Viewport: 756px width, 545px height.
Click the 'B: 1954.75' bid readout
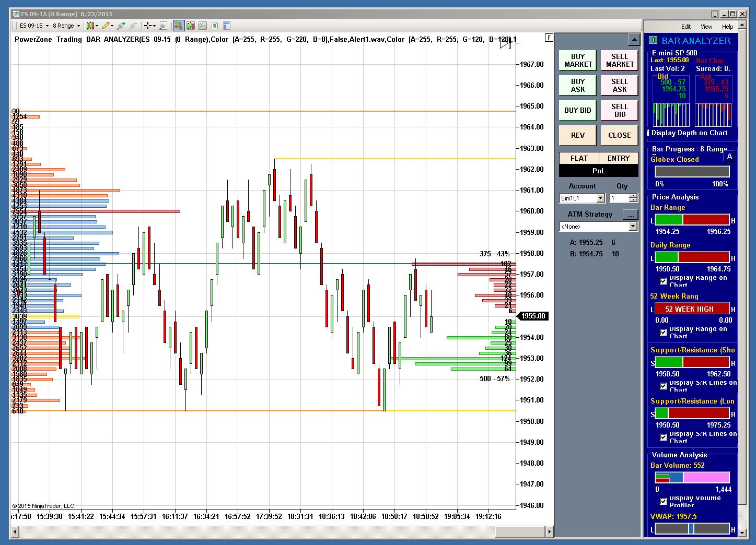click(x=586, y=254)
